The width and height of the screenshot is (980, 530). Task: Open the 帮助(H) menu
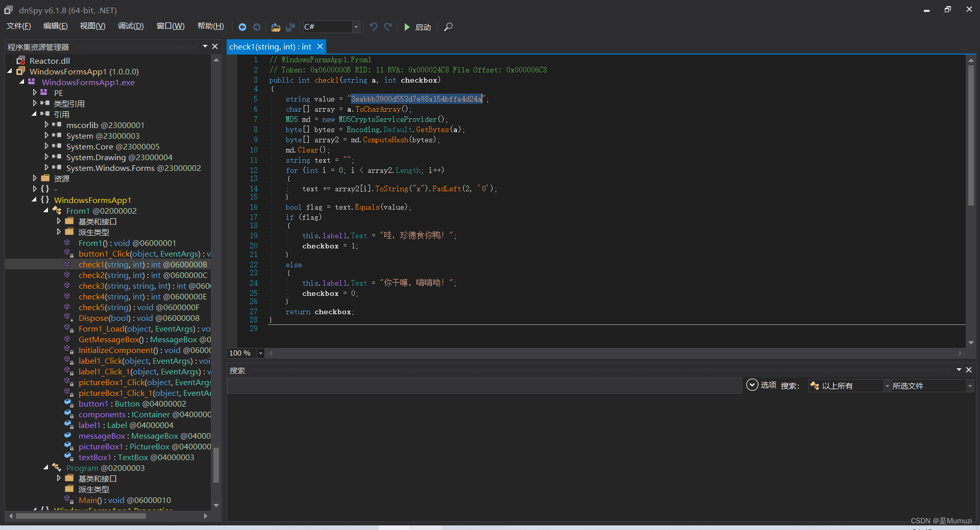210,26
